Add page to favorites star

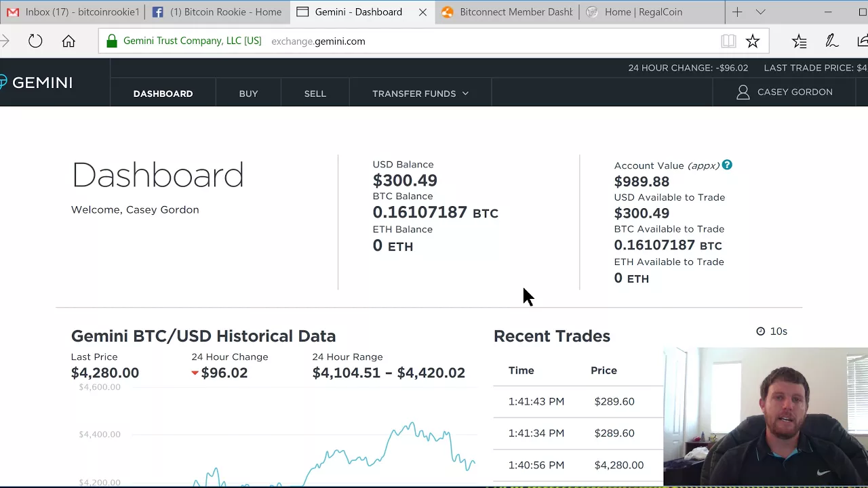pos(753,41)
